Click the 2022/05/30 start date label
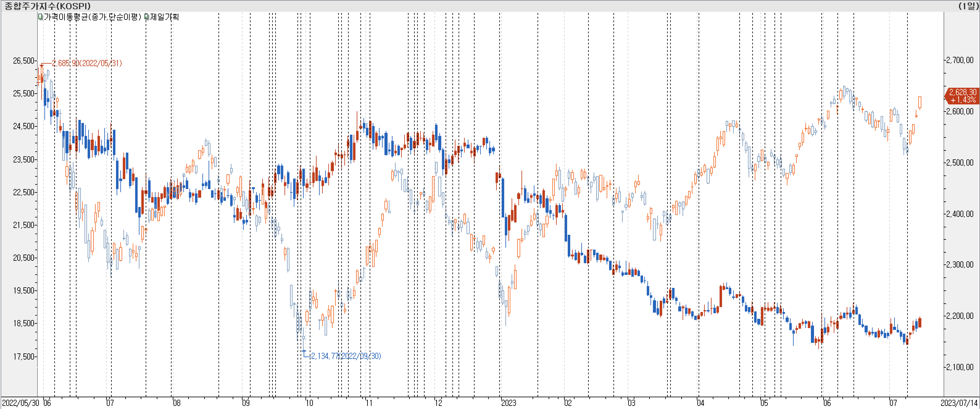This screenshot has width=980, height=409. click(21, 403)
